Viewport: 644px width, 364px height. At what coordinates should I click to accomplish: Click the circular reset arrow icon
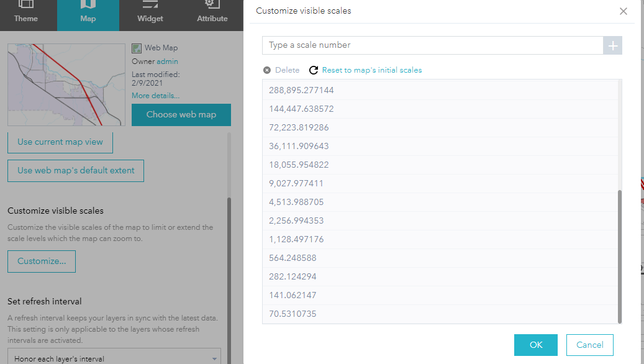click(311, 70)
